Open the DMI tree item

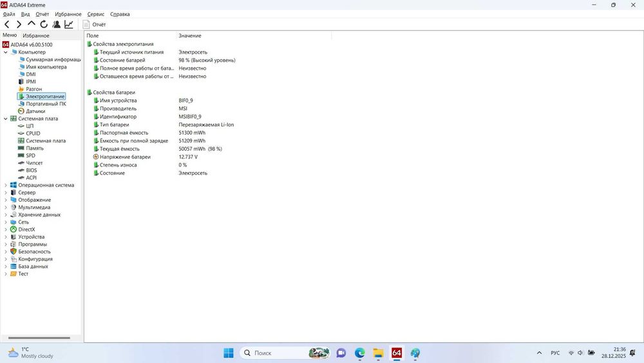[x=31, y=74]
